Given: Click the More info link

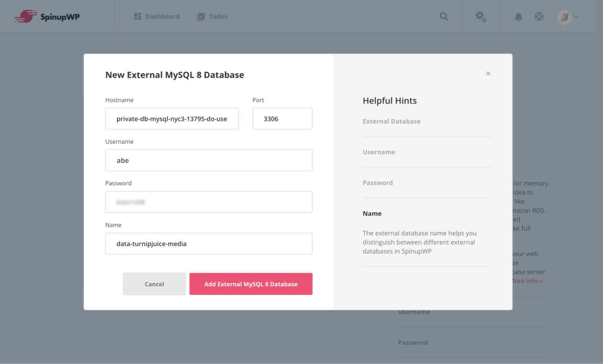Looking at the screenshot, I should pos(526,281).
